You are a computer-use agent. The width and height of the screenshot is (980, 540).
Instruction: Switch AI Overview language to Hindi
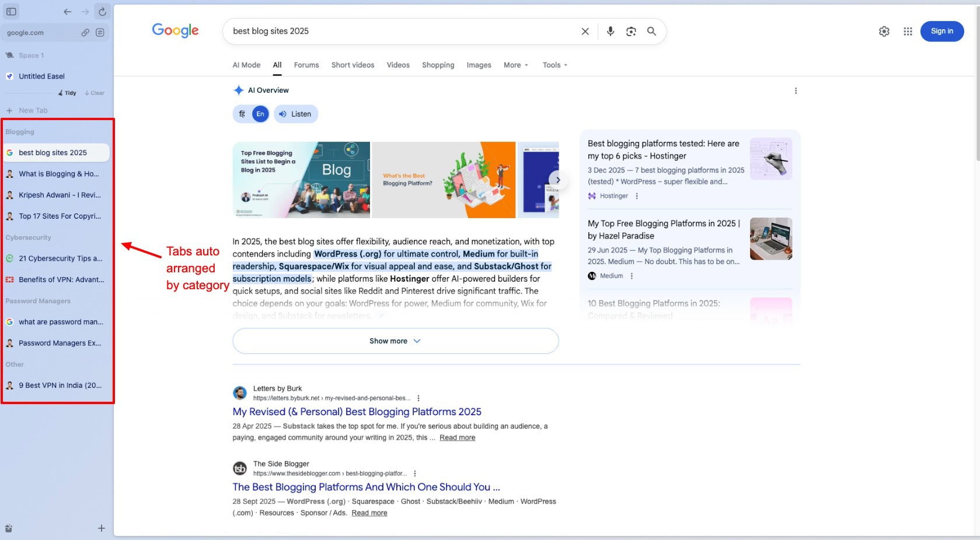(242, 114)
